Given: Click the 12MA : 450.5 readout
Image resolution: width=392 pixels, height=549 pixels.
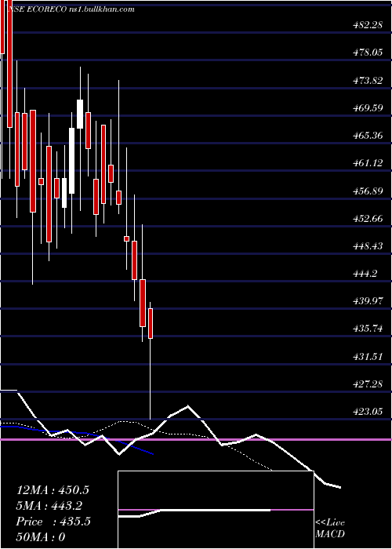Looking at the screenshot, I should pyautogui.click(x=53, y=489).
